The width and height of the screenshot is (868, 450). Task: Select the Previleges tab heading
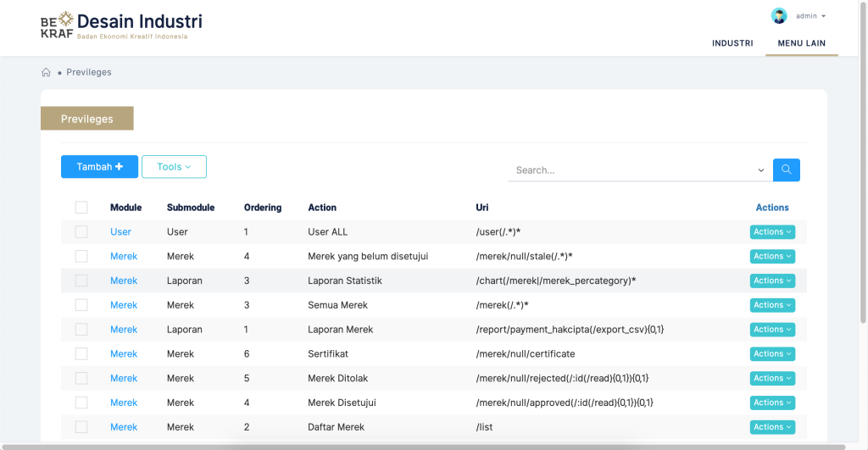click(x=87, y=119)
